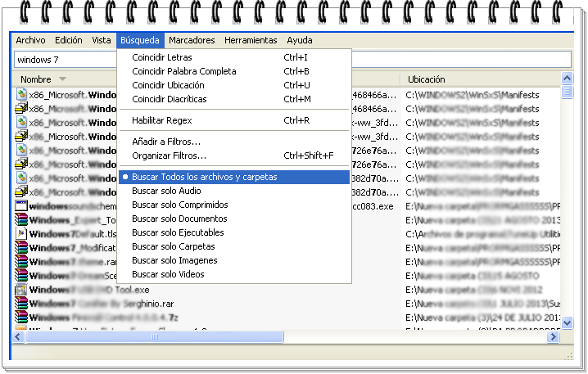Click the sort arrow next to Nombre
The height and width of the screenshot is (374, 588).
(x=62, y=79)
